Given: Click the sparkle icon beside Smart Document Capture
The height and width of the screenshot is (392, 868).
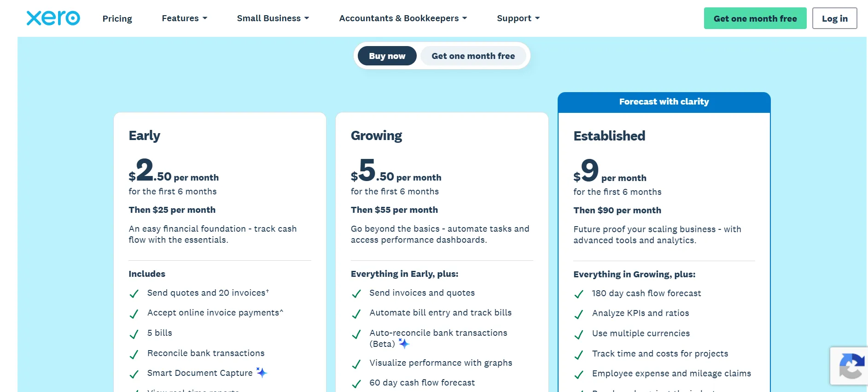Looking at the screenshot, I should tap(262, 373).
